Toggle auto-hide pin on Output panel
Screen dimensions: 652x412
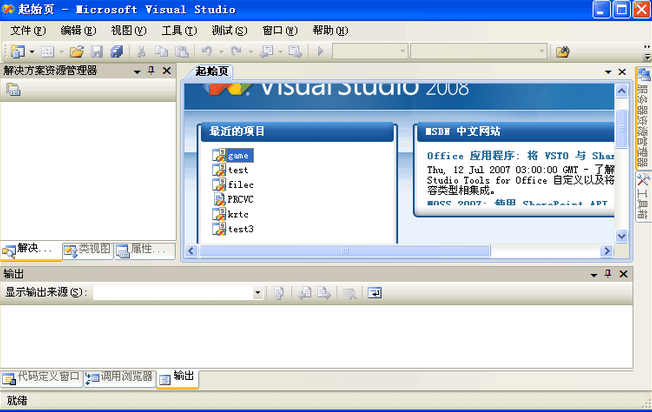tap(608, 274)
